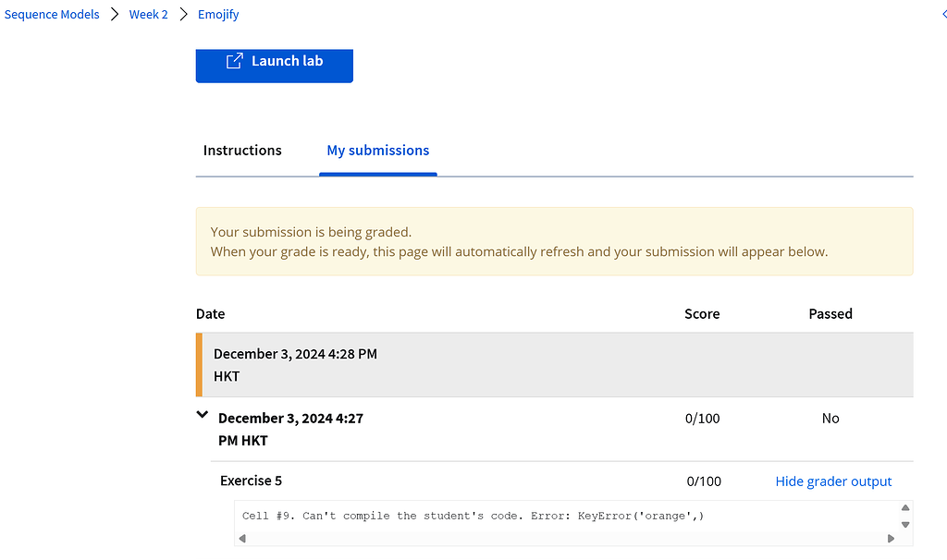Click the grader output right scroll arrow
This screenshot has width=947, height=560.
coord(891,538)
